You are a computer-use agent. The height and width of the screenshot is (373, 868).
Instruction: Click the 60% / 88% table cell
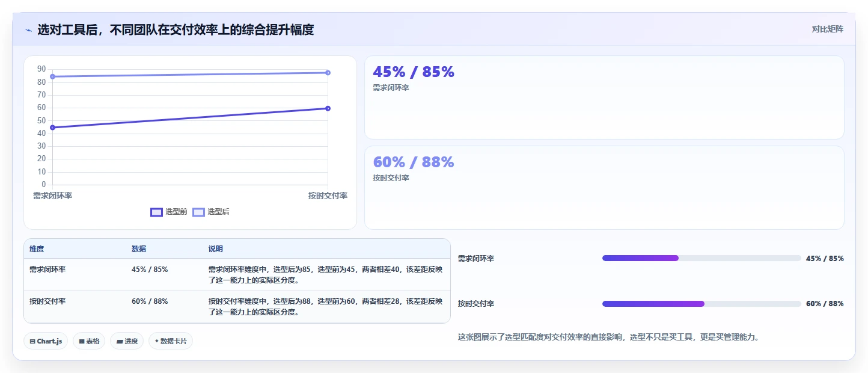(x=150, y=301)
